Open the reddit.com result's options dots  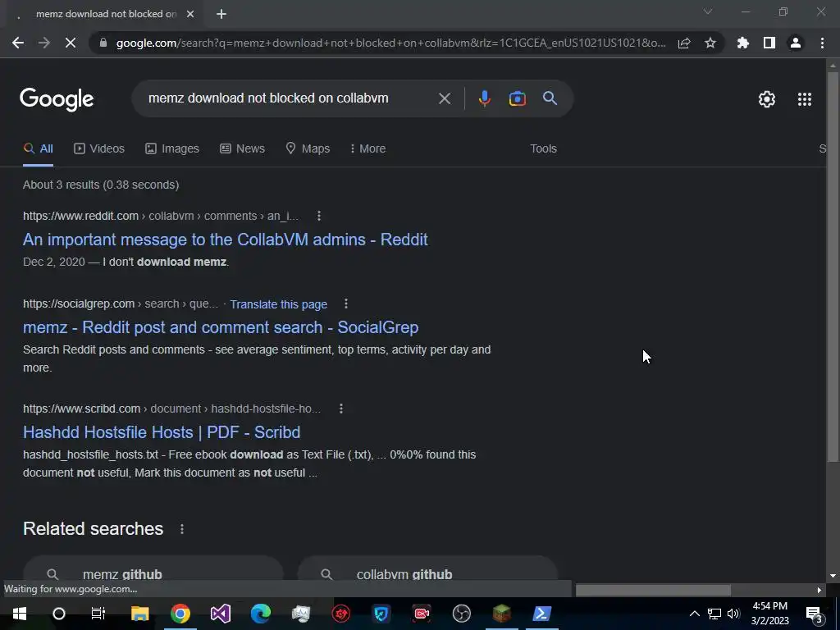tap(319, 216)
